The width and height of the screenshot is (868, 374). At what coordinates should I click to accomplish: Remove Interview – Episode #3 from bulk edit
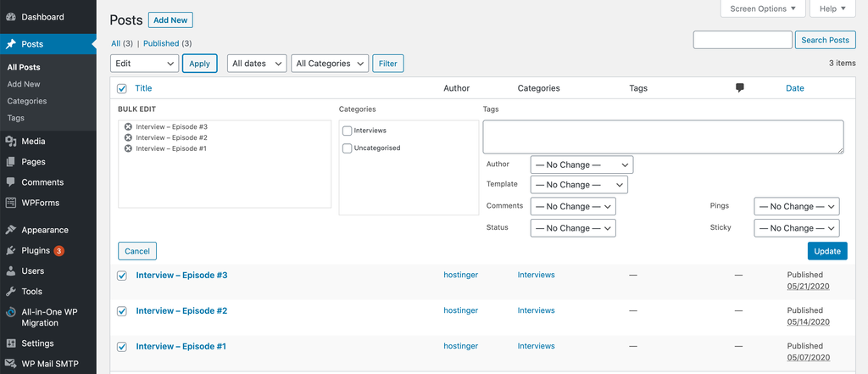pyautogui.click(x=128, y=126)
